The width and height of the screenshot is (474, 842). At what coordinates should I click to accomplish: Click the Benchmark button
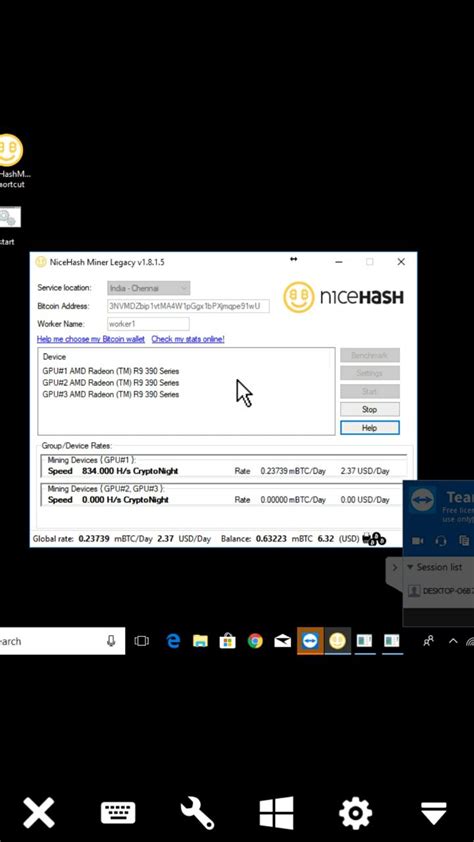click(x=370, y=355)
